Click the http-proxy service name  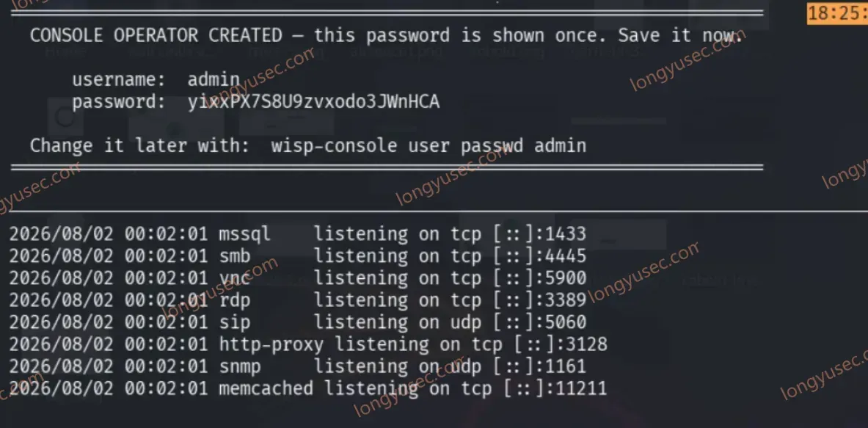(x=271, y=344)
